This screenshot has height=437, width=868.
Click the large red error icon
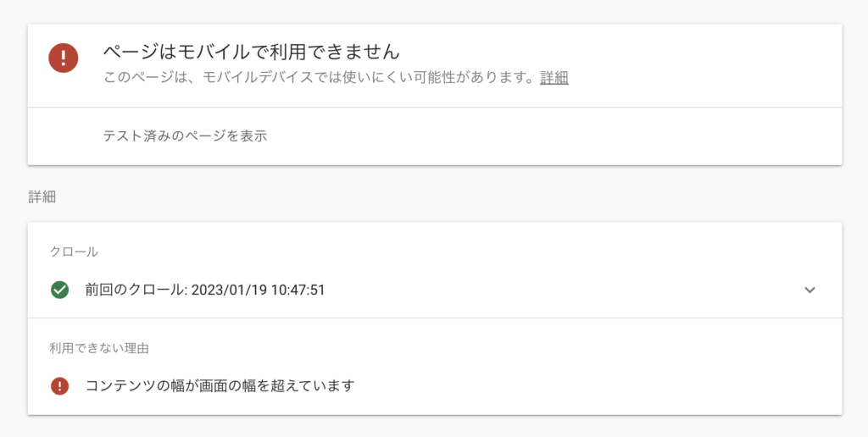(x=64, y=58)
